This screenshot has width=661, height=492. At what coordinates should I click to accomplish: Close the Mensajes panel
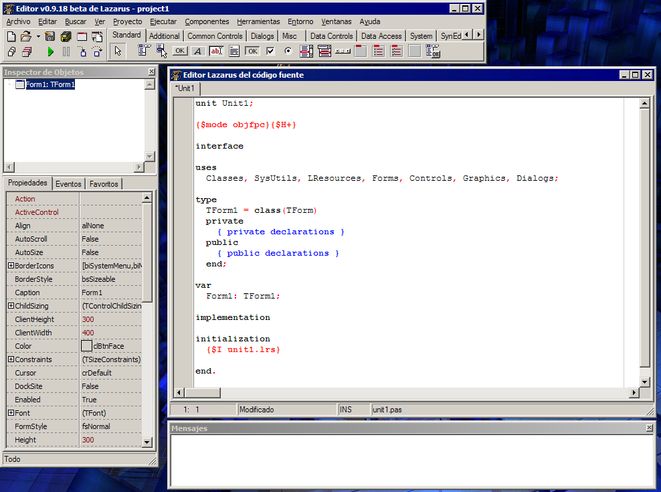(x=649, y=428)
